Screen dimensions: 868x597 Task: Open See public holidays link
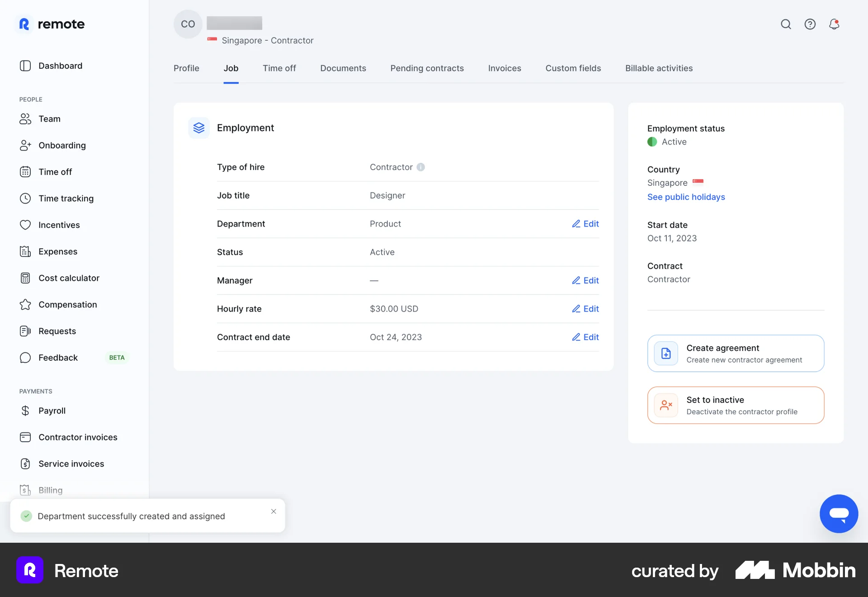[686, 197]
